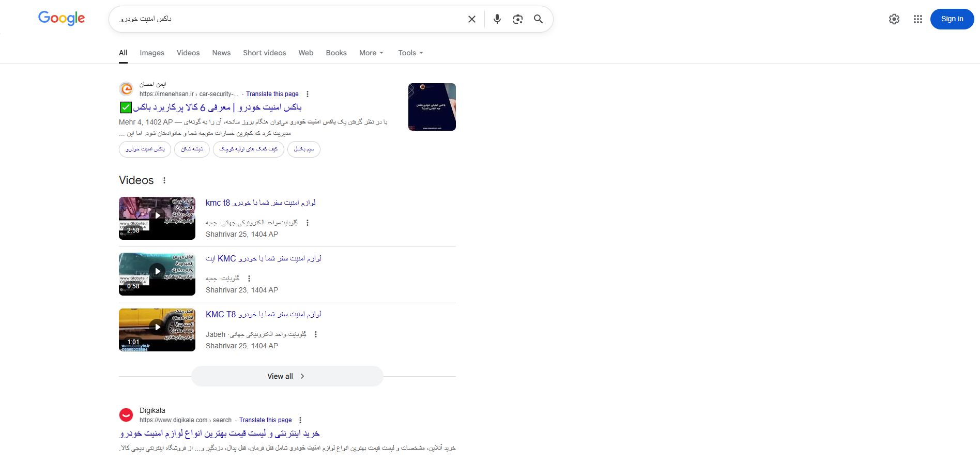This screenshot has height=463, width=980.
Task: Expand the More dropdown
Action: pyautogui.click(x=372, y=53)
